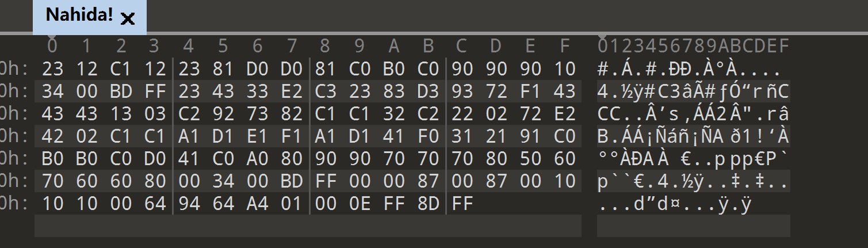Select byte BD in the second row
The image size is (868, 248).
(x=121, y=91)
